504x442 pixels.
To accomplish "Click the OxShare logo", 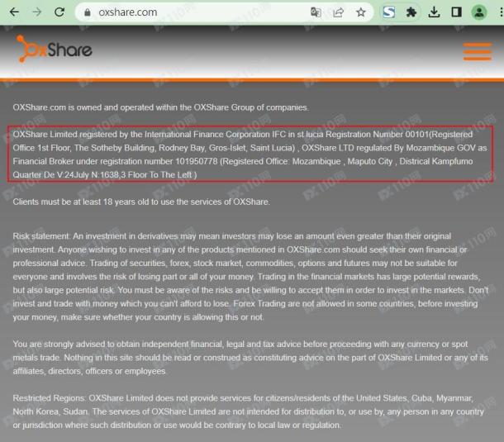I will point(54,49).
